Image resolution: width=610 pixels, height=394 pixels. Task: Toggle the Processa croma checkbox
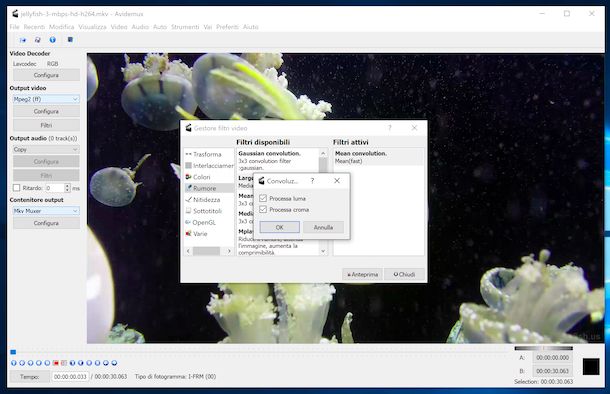tap(263, 210)
